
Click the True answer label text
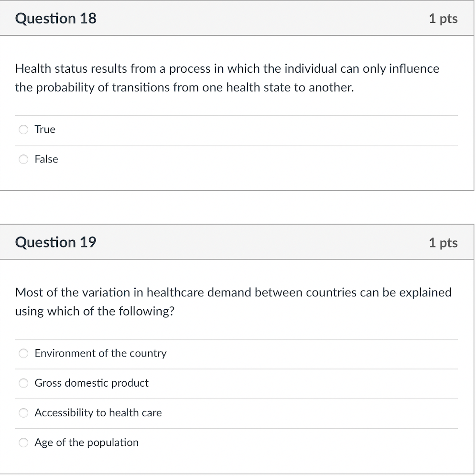pyautogui.click(x=44, y=130)
